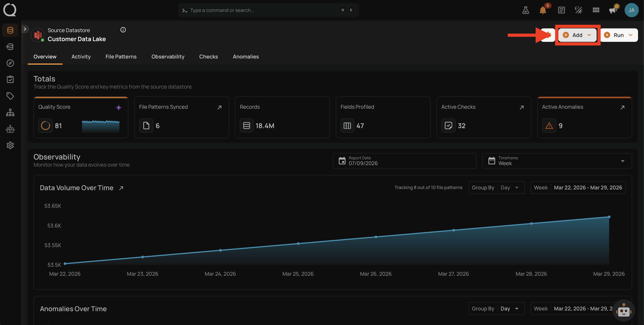
Task: Open the Library clipboard-check sidebar icon
Action: (10, 79)
